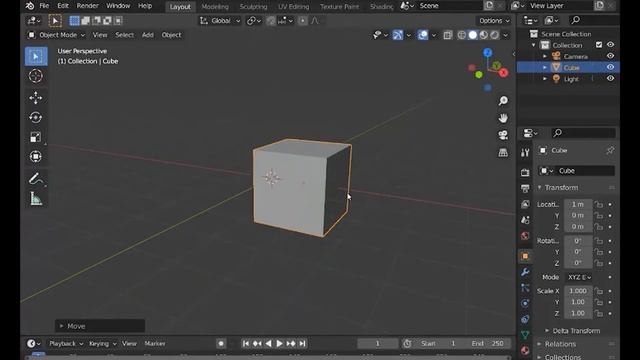Open the Edit menu
Viewport: 640px width, 360px height.
[x=62, y=6]
